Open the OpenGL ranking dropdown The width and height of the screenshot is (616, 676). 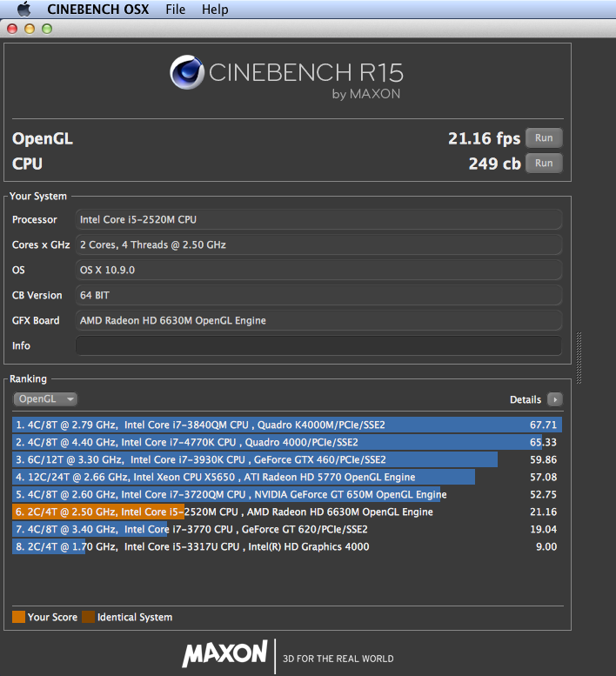click(x=45, y=398)
